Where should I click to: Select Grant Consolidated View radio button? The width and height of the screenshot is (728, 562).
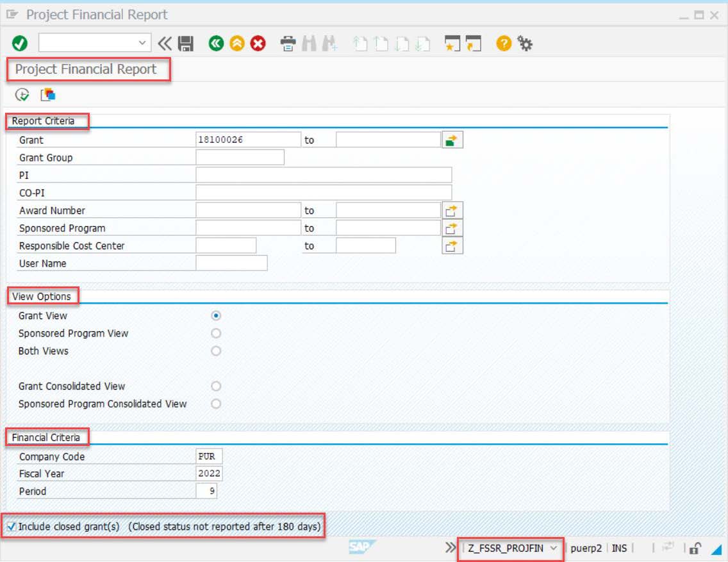pos(216,386)
